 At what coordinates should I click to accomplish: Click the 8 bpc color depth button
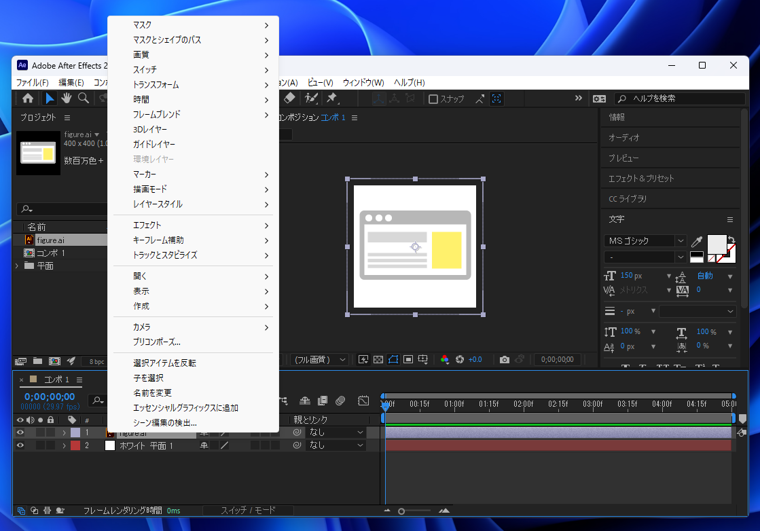96,361
